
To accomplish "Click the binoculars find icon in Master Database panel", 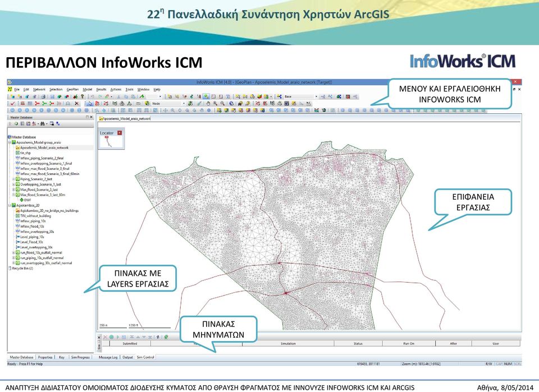I will tap(42, 123).
